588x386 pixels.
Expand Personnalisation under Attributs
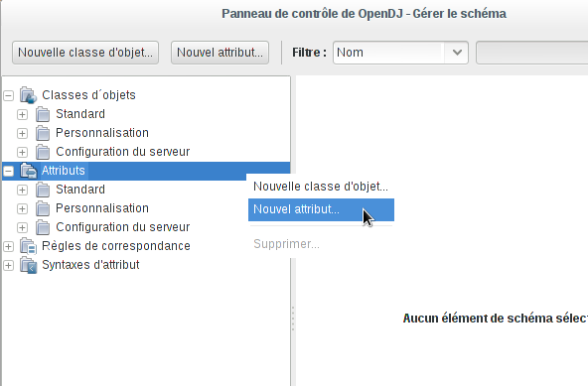coord(22,208)
